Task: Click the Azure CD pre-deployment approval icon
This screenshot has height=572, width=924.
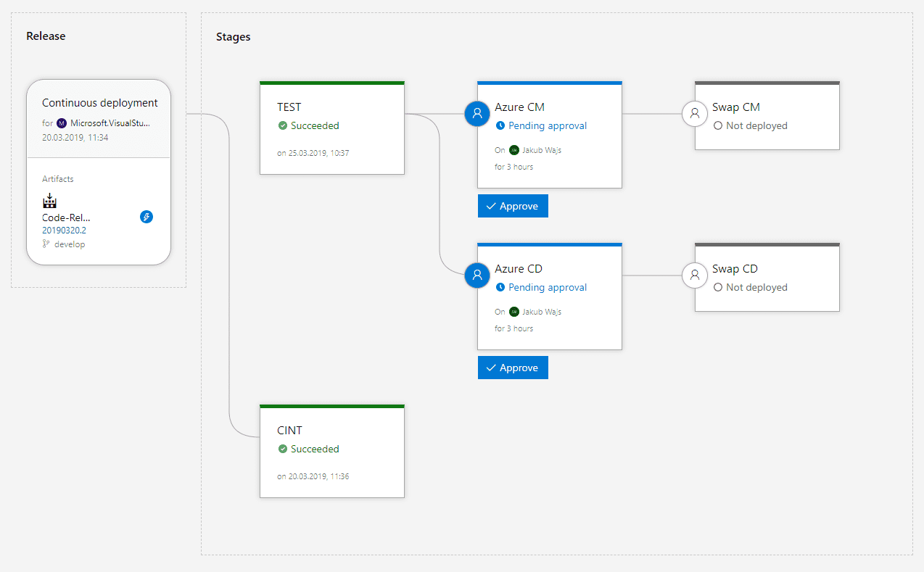Action: click(477, 275)
